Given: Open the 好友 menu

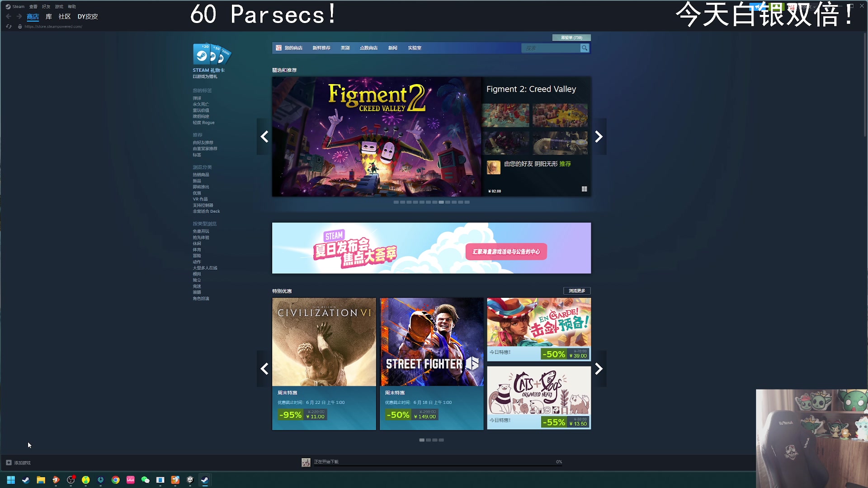Looking at the screenshot, I should pos(46,7).
